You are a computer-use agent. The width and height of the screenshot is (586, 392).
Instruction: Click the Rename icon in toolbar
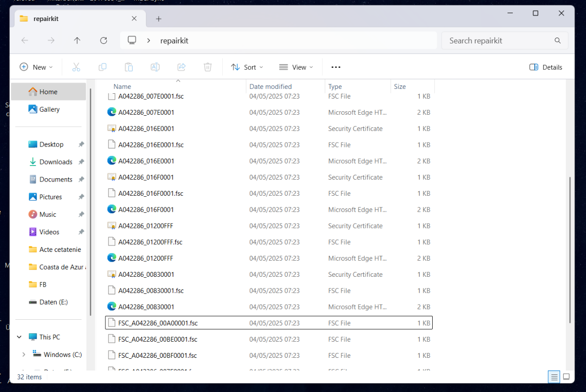[x=155, y=67]
